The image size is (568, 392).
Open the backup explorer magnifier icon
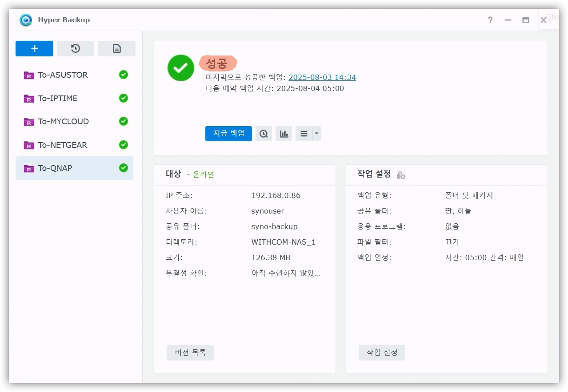coord(264,134)
